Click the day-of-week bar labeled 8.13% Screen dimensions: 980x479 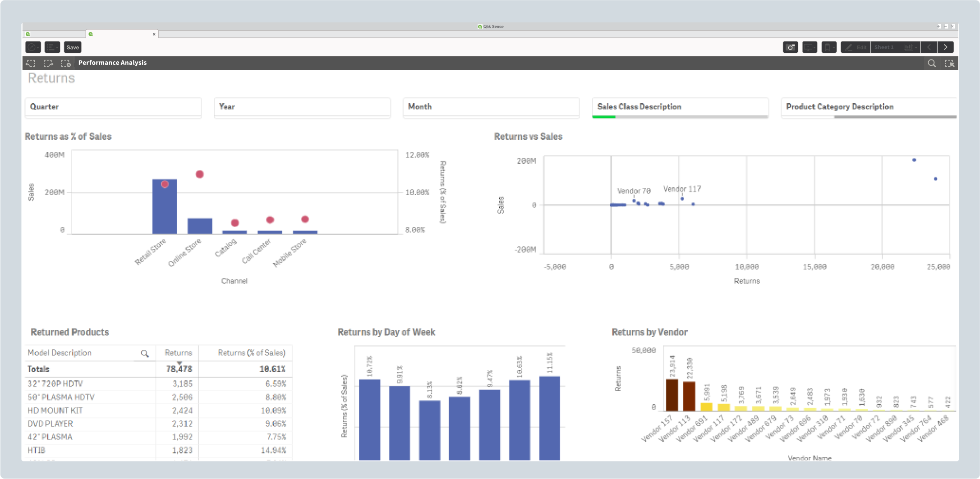429,430
